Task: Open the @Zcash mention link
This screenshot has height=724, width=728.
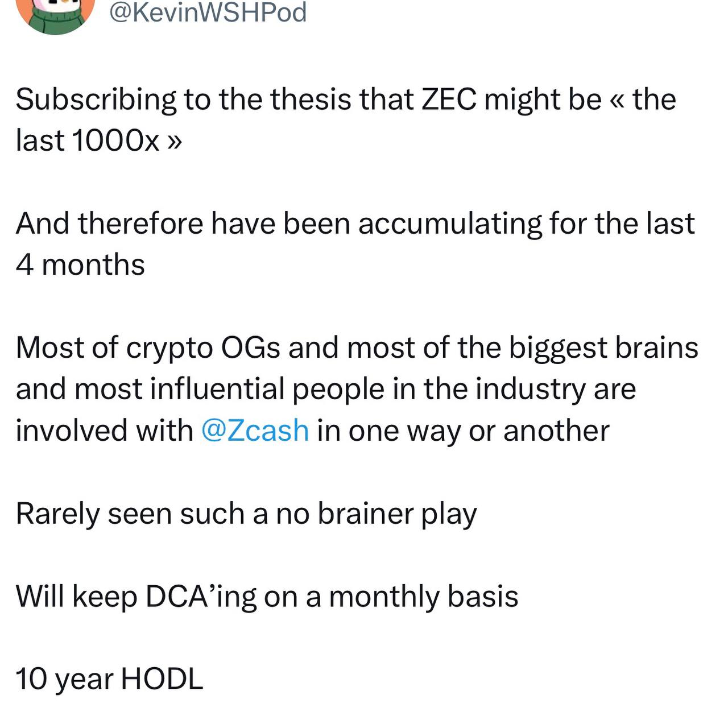Action: click(255, 430)
